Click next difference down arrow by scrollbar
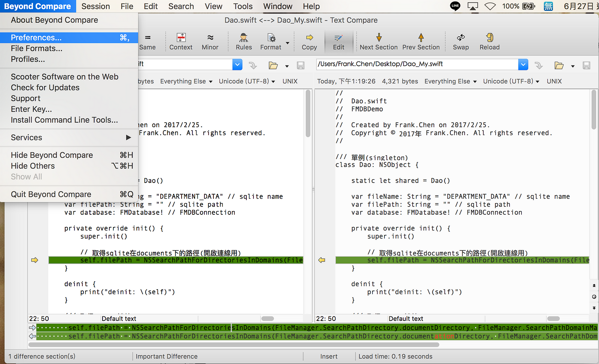Screen dimensions: 599x364 pyautogui.click(x=594, y=308)
